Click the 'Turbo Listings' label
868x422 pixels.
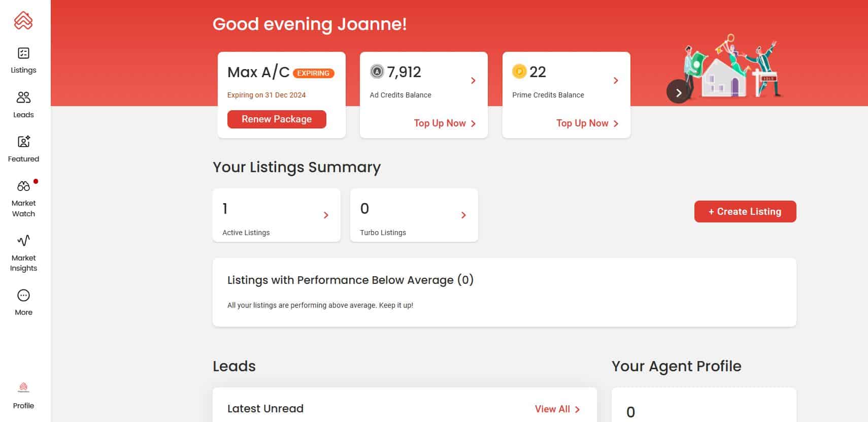[383, 233]
